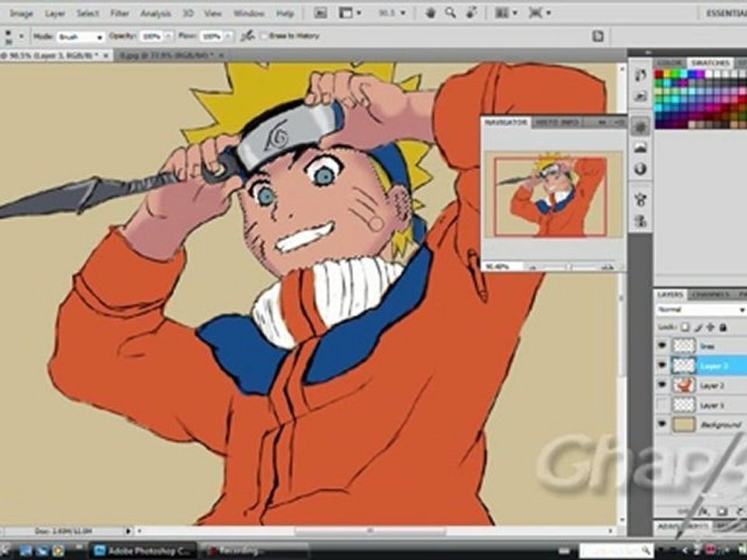Open the View menu
Screen dimensions: 747x560
click(x=212, y=13)
